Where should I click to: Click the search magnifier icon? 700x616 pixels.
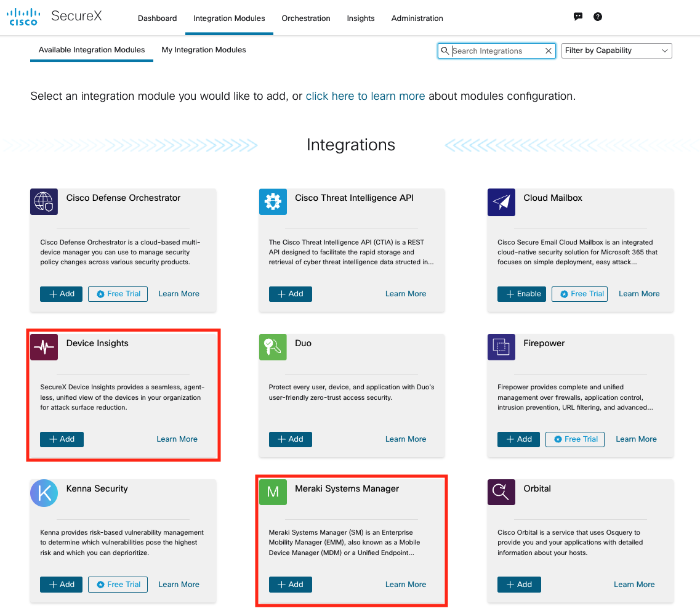[x=445, y=51]
